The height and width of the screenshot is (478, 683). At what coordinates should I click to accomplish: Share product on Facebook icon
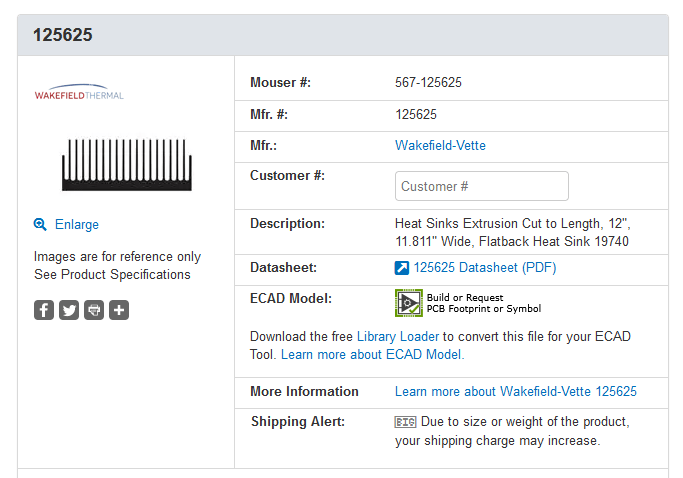[44, 310]
